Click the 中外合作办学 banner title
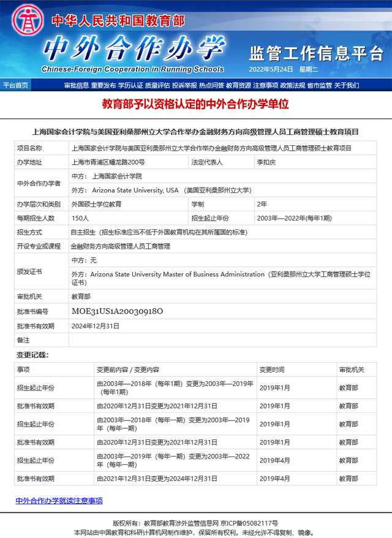Viewport: 392px width, 538px height. [x=134, y=48]
